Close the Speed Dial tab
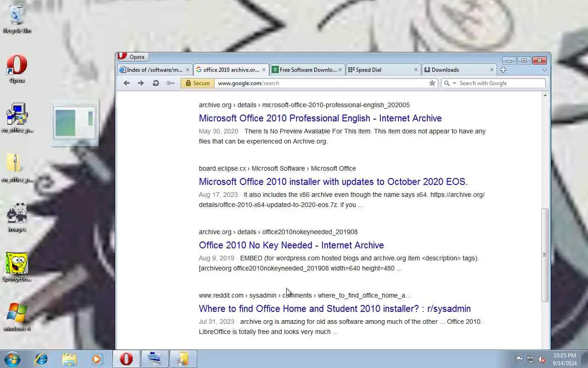Viewport: 588px width, 368px height. point(416,70)
